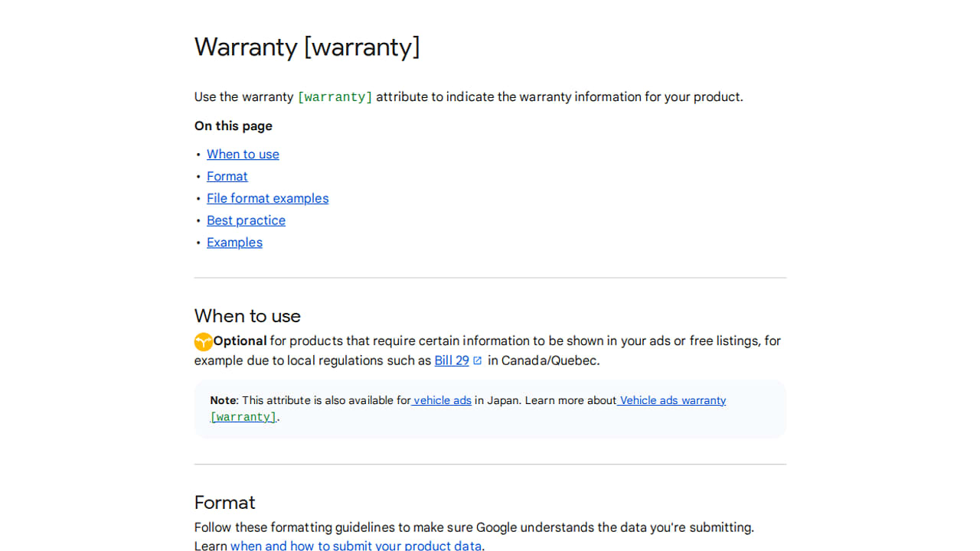980x551 pixels.
Task: Click the green [warranty] code text in intro
Action: tap(335, 97)
